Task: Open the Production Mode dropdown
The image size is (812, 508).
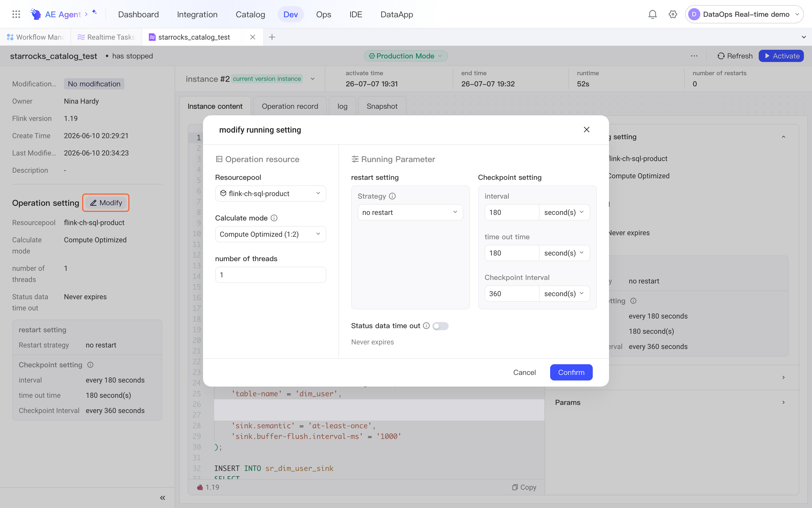Action: coord(406,56)
